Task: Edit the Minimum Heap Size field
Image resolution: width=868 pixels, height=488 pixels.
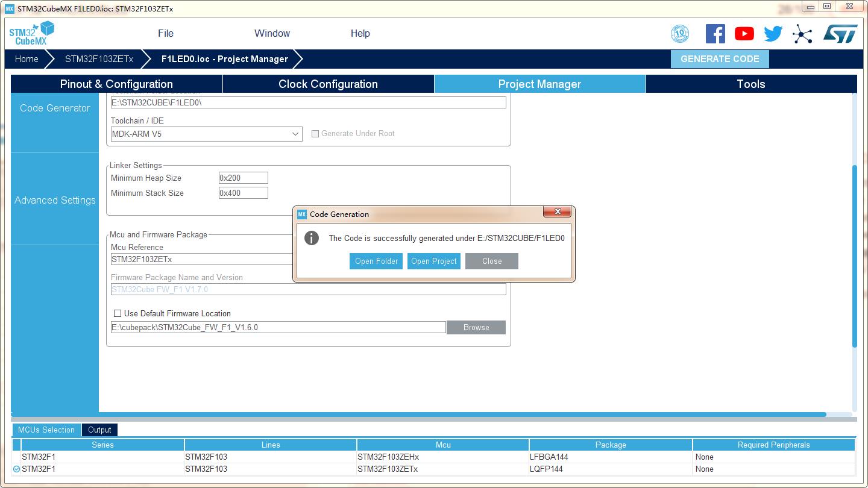Action: point(243,178)
